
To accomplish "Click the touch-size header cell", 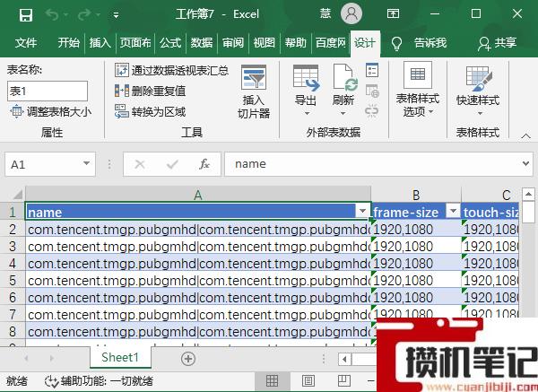I will click(490, 212).
